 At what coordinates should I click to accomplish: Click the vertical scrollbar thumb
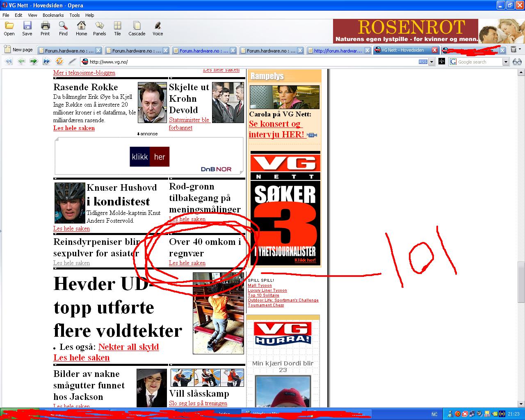pos(521,282)
